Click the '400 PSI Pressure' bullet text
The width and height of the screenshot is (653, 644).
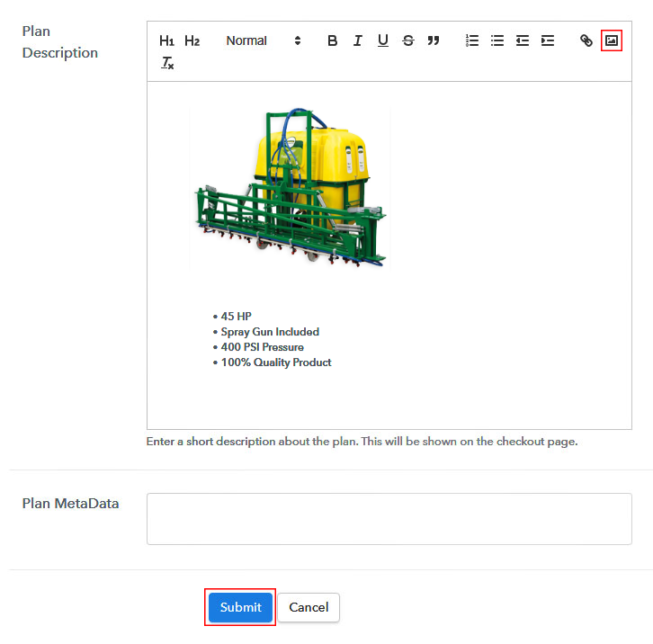(263, 347)
